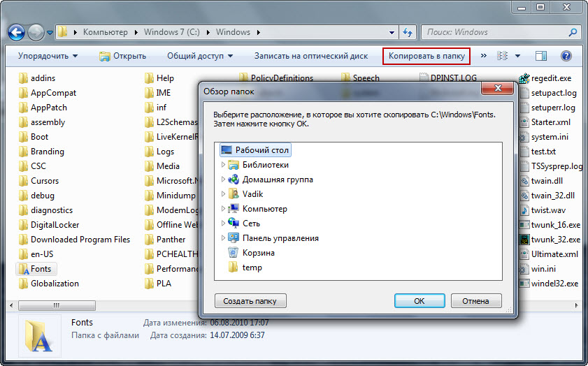Screen dimensions: 588x366
Task: Open the recent pages dropdown next to Forward
Action: [50, 33]
